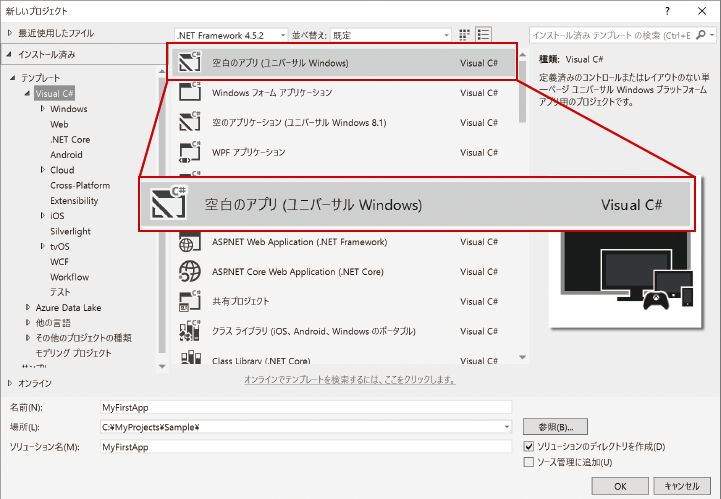Viewport: 721px width, 499px height.
Task: Click the ASP.NET Web Application (.NET Framework) icon
Action: pyautogui.click(x=190, y=242)
